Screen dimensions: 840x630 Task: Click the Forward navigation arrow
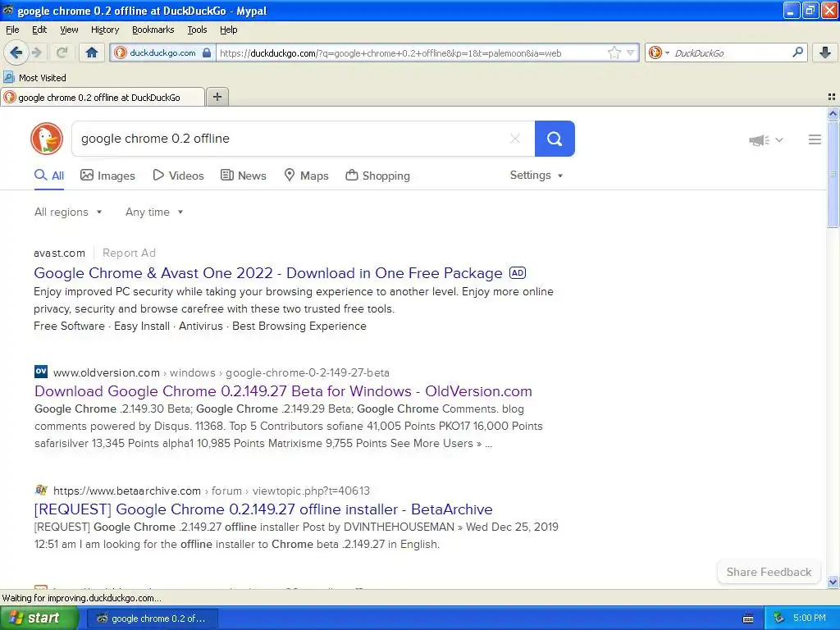click(x=37, y=52)
